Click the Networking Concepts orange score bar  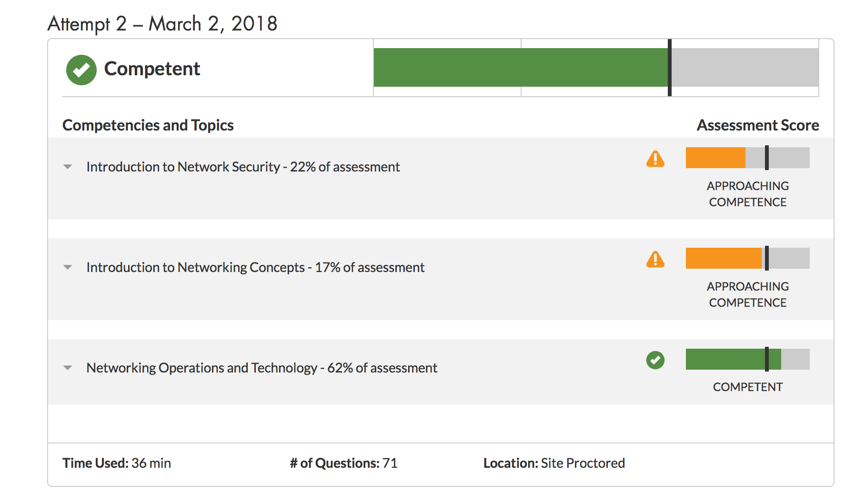click(x=724, y=258)
